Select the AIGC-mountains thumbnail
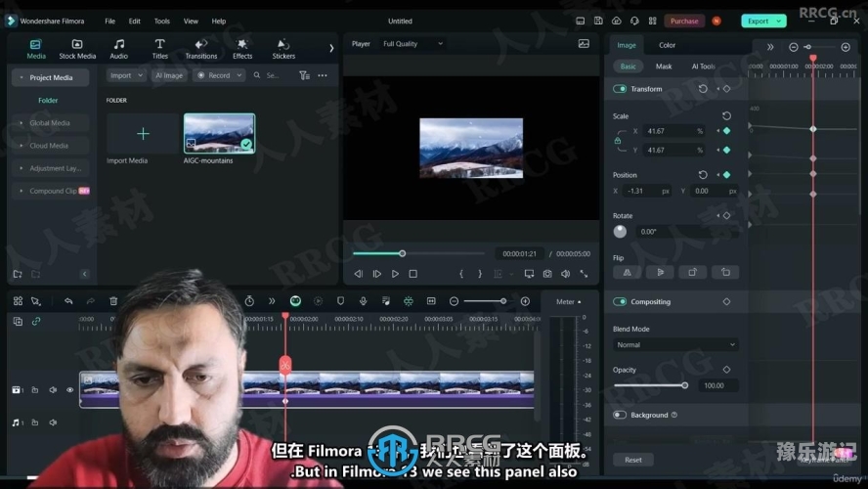The width and height of the screenshot is (868, 489). [x=219, y=133]
